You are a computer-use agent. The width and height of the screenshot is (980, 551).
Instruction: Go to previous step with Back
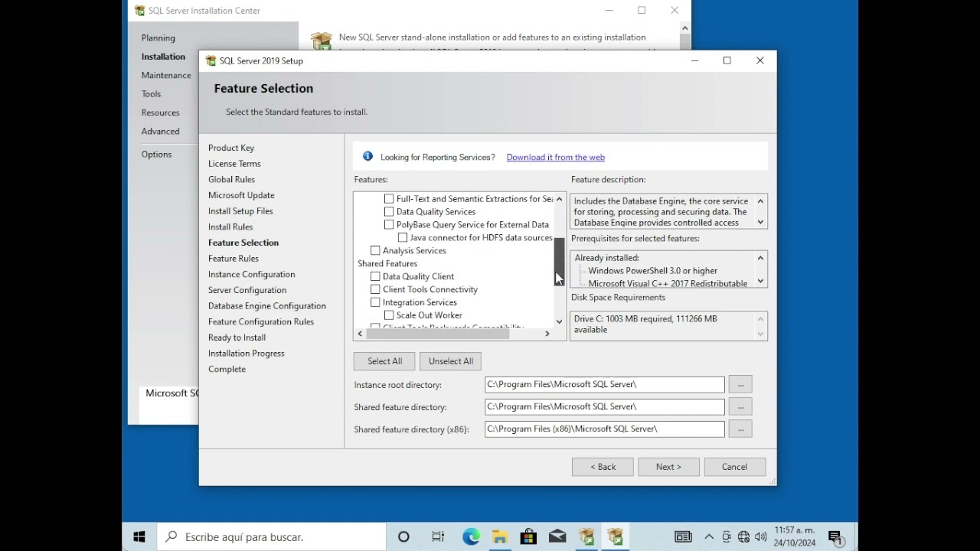click(603, 467)
